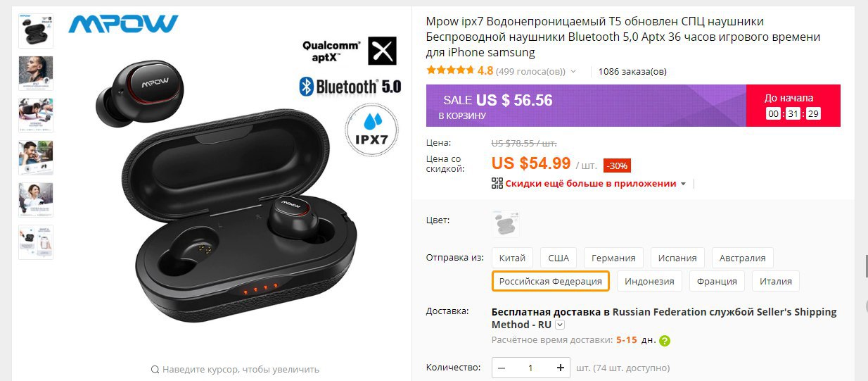Screen dimensions: 868x381
Task: Select shipping from Франция
Action: [717, 281]
